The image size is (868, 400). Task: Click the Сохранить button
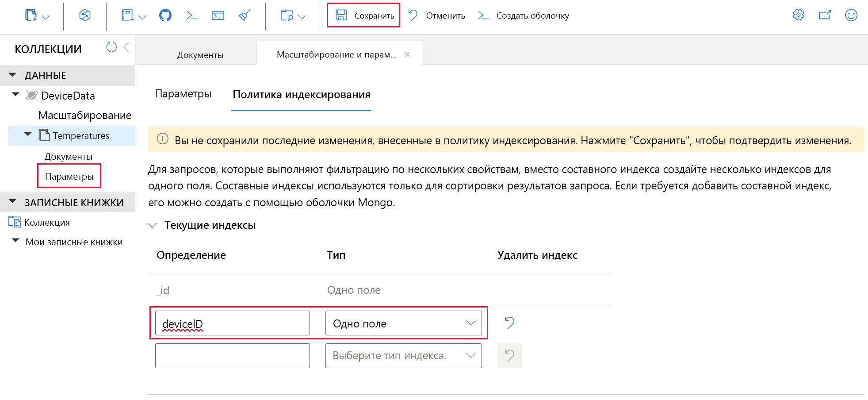click(x=363, y=15)
